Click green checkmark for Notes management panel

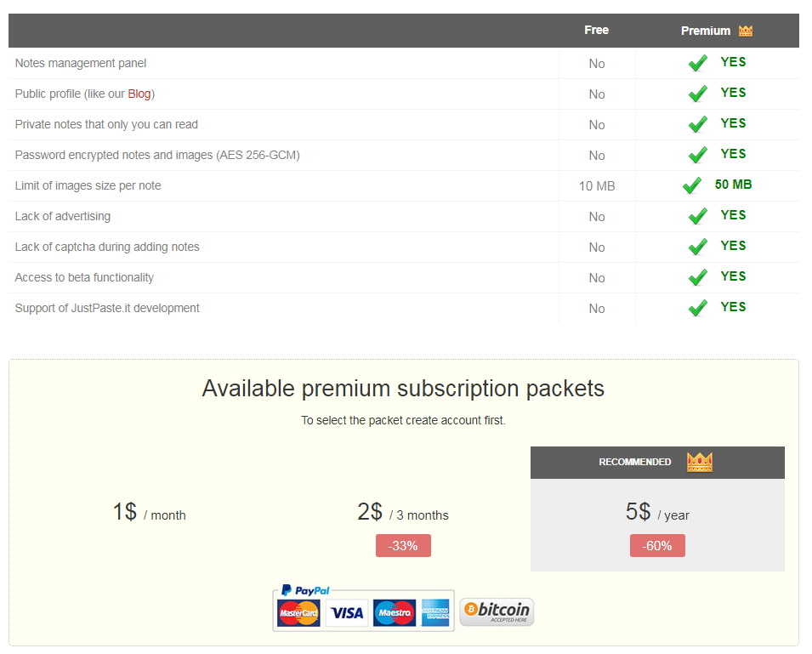698,63
